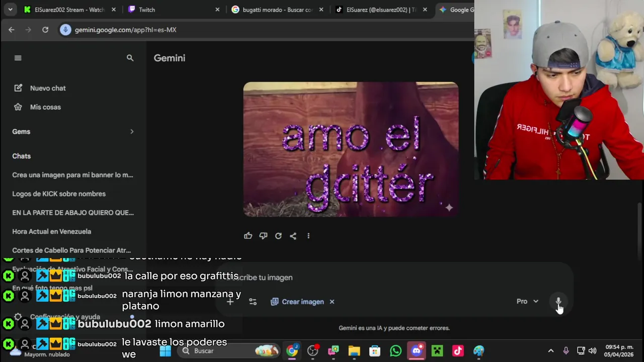Image resolution: width=644 pixels, height=362 pixels.
Task: Open the Pro model dropdown
Action: click(527, 301)
